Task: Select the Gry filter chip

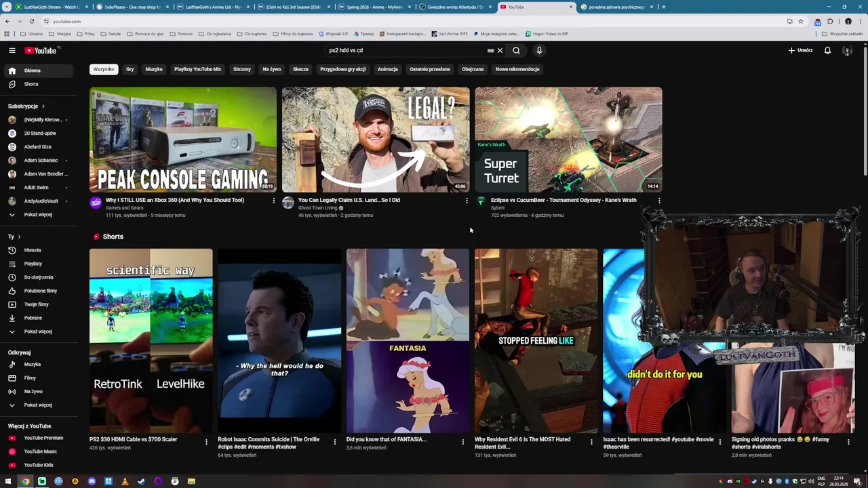Action: tap(130, 69)
